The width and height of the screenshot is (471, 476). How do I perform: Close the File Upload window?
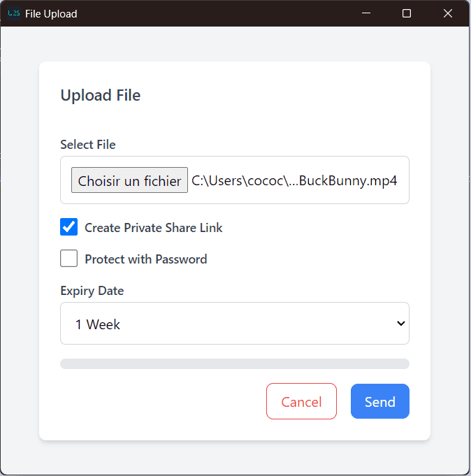pyautogui.click(x=448, y=13)
